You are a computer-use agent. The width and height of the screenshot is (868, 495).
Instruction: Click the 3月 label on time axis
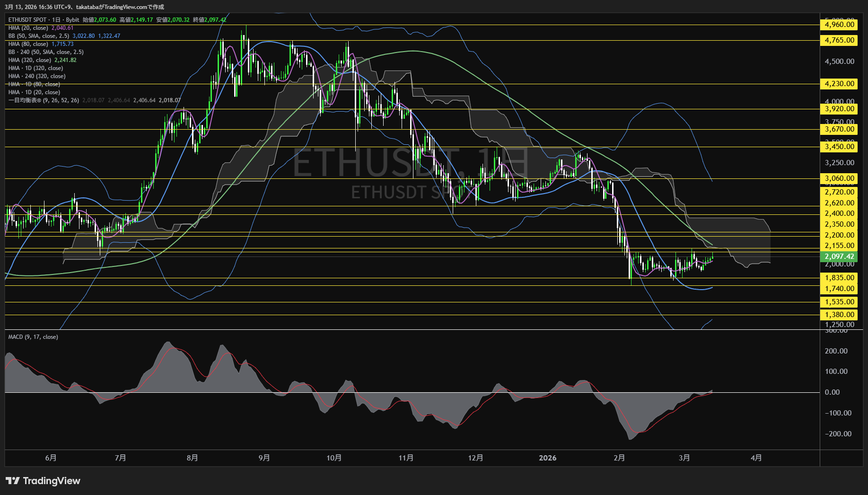(684, 458)
